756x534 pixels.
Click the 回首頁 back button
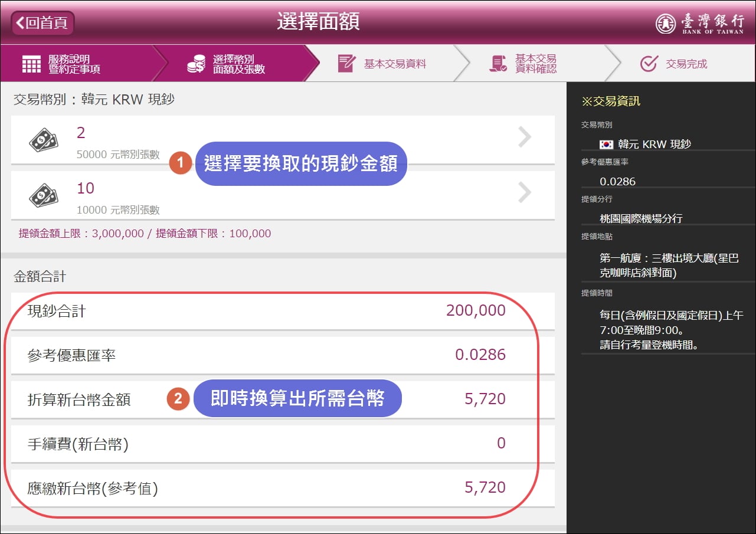tap(42, 23)
